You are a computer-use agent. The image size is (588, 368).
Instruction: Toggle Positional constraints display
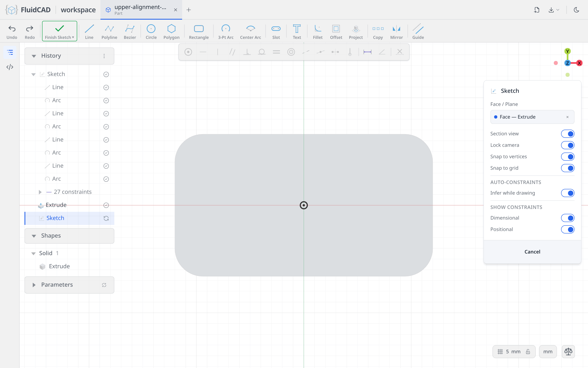pyautogui.click(x=568, y=229)
